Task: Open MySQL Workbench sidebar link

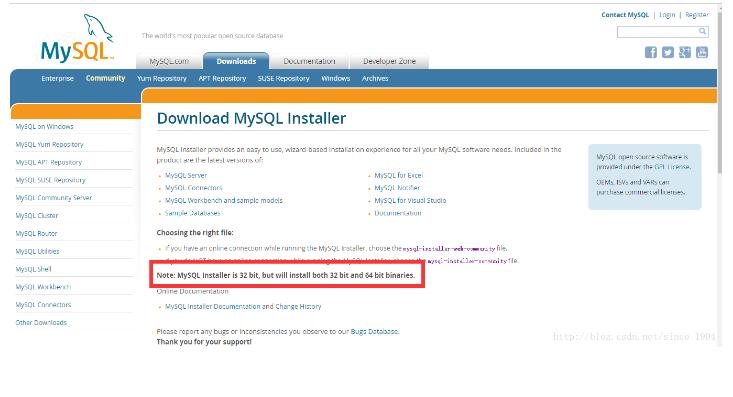Action: (43, 287)
